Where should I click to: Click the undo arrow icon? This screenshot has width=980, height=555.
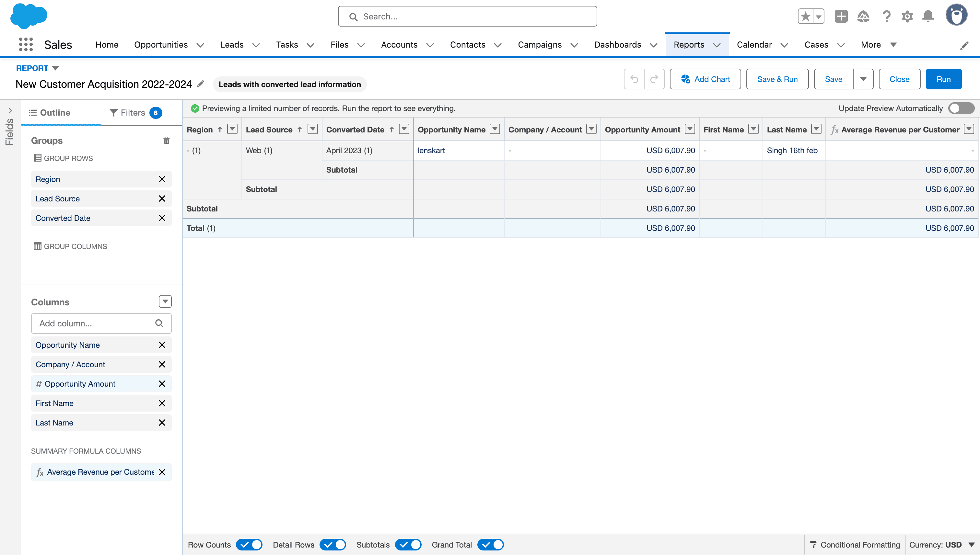634,79
